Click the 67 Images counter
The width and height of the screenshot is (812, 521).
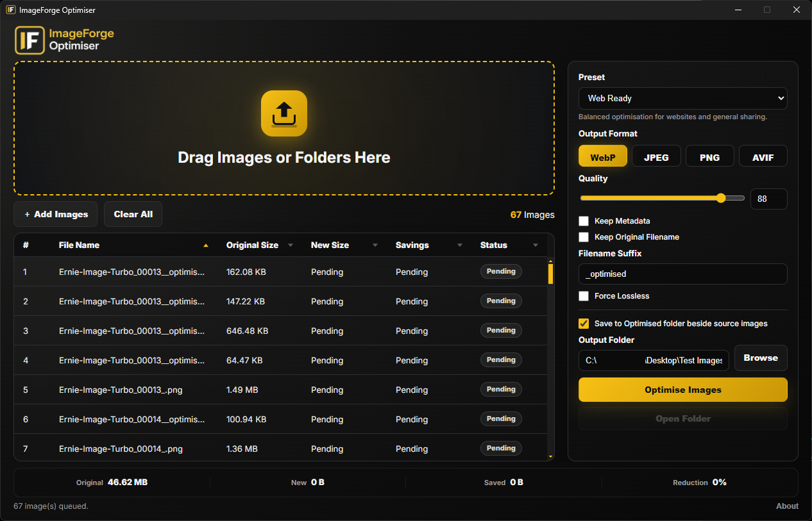coord(532,215)
